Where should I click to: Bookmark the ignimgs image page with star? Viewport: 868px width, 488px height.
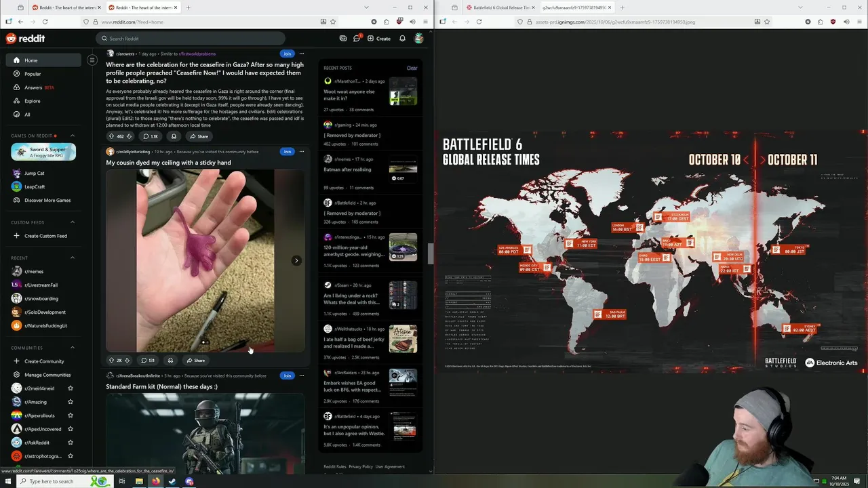point(766,22)
